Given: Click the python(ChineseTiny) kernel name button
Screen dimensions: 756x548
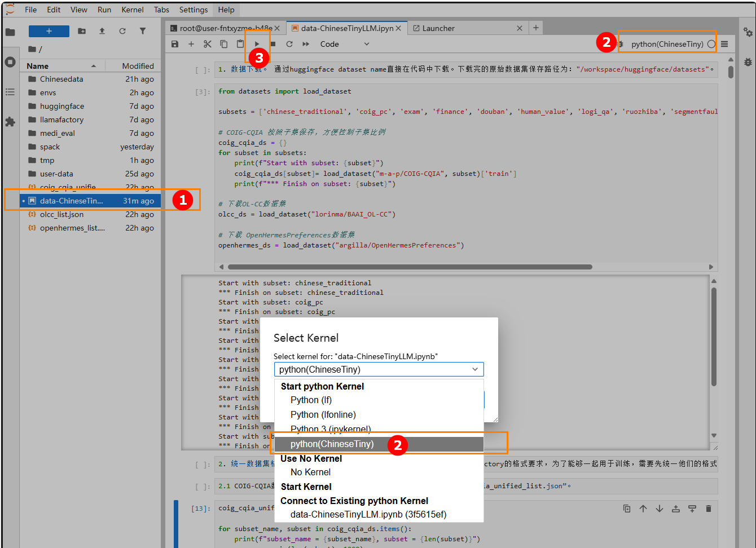Looking at the screenshot, I should [x=667, y=44].
